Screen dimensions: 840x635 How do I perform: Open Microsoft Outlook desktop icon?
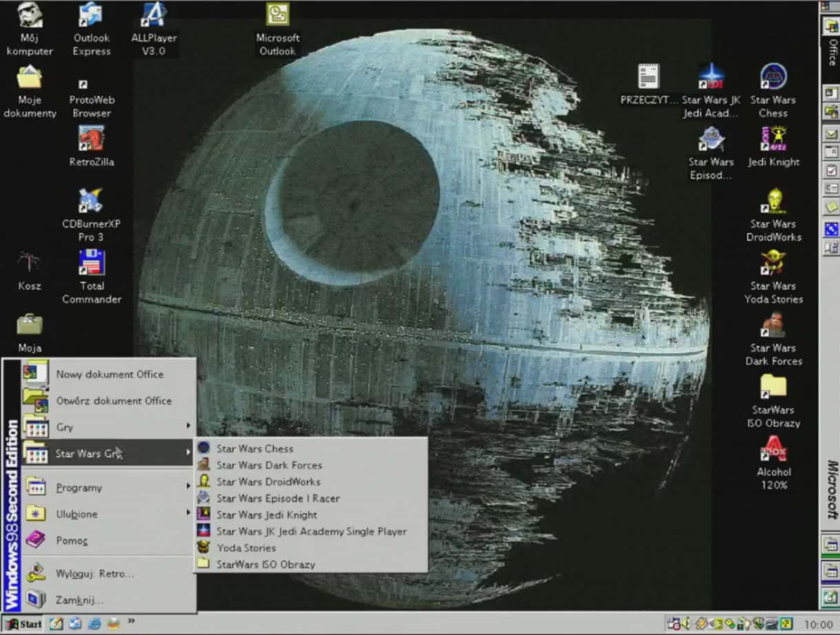(277, 30)
